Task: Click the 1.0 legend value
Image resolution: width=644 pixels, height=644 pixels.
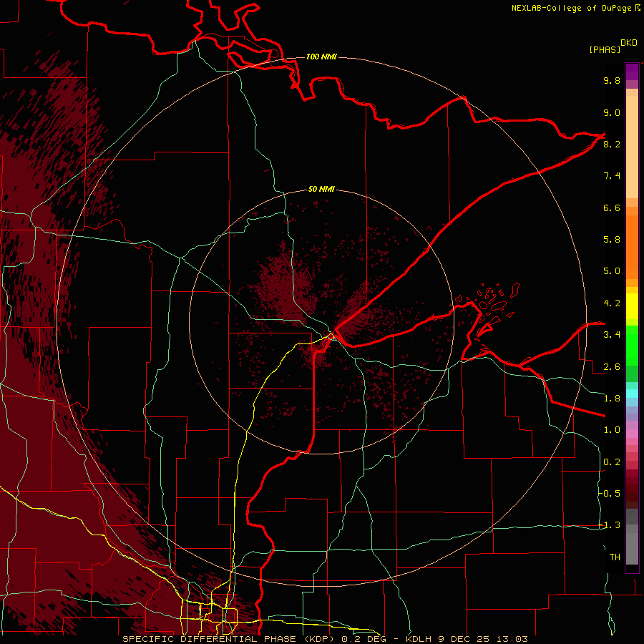Action: pos(612,430)
